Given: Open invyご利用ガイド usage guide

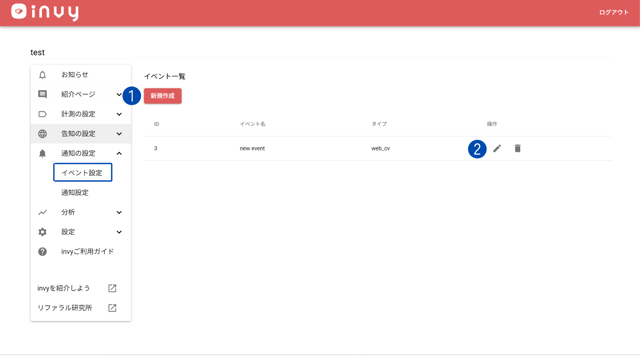Looking at the screenshot, I should click(87, 251).
